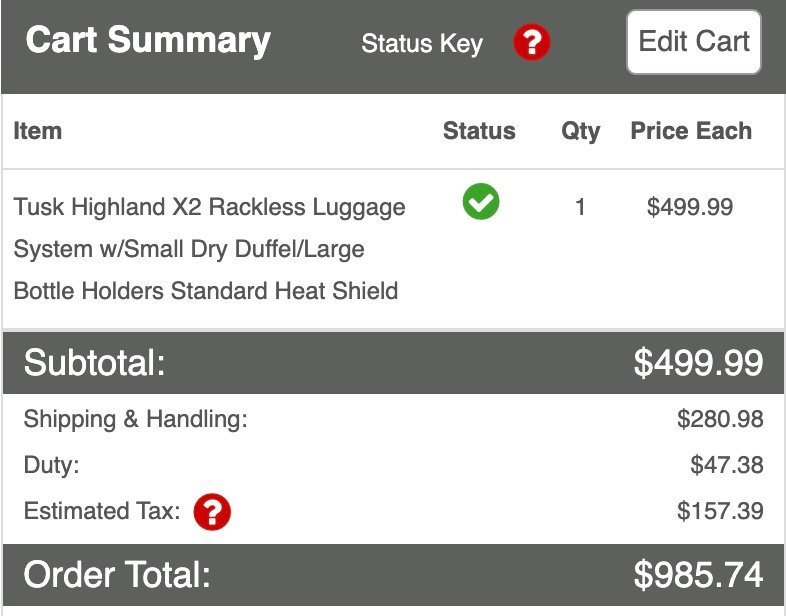Click the Subtotal amount $499.99
The width and height of the screenshot is (786, 616).
[x=698, y=363]
